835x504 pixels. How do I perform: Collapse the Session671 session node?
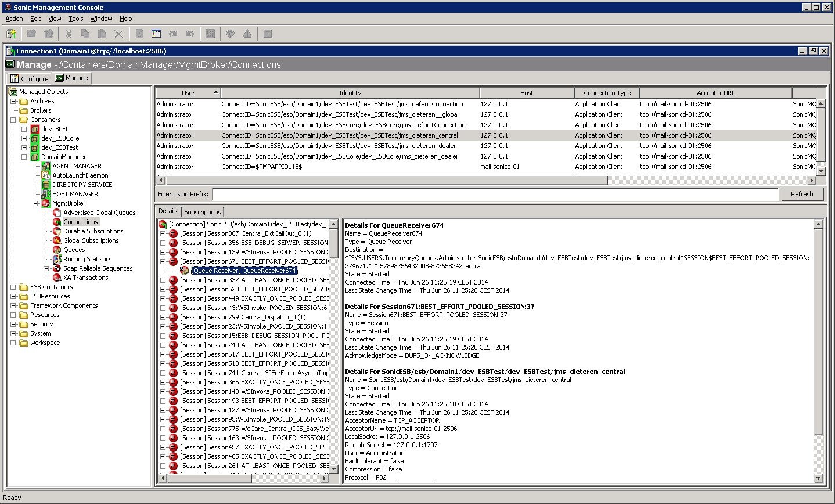coord(163,261)
